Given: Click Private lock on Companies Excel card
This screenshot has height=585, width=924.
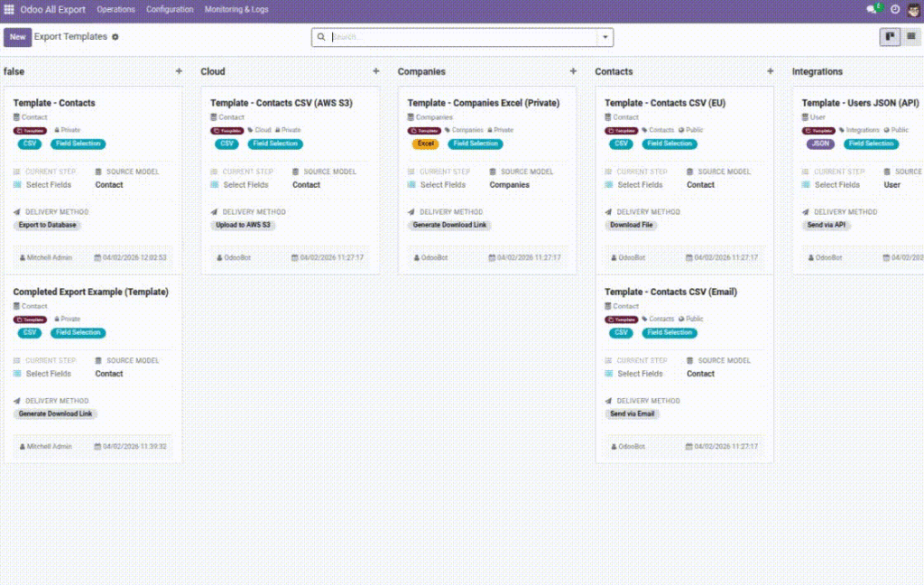Looking at the screenshot, I should tap(500, 130).
